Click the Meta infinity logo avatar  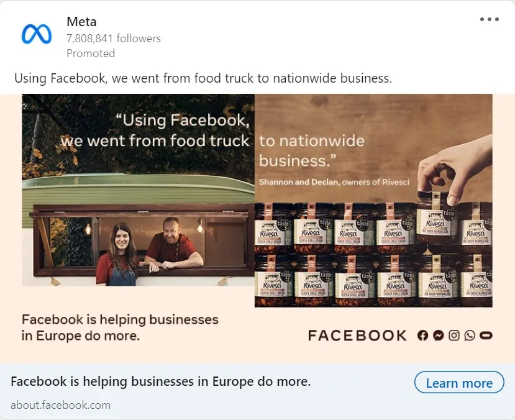(x=37, y=34)
